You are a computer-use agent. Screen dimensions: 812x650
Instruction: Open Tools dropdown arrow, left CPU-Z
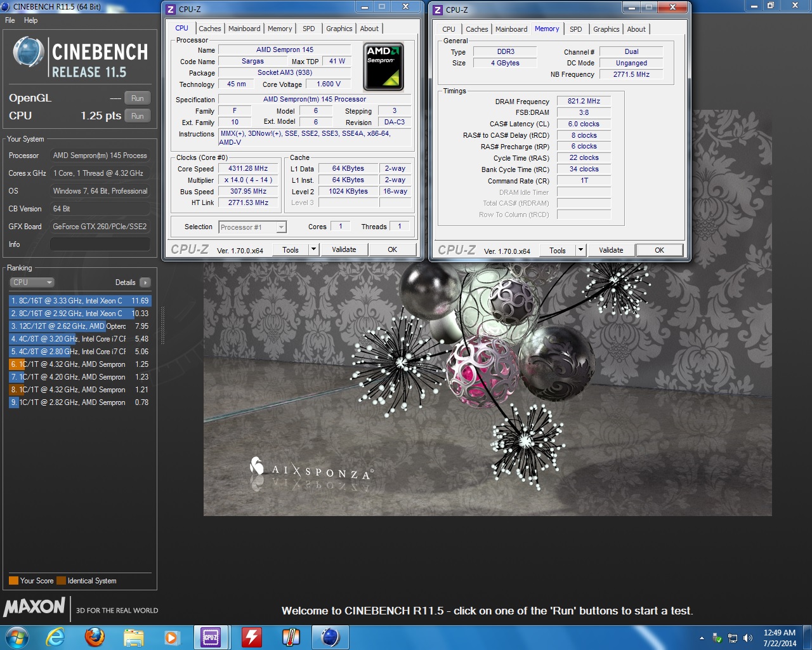(x=313, y=249)
